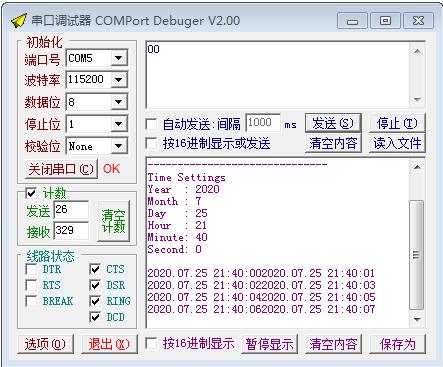Image resolution: width=443 pixels, height=367 pixels.
Task: Click the 读入文件 button
Action: click(397, 144)
